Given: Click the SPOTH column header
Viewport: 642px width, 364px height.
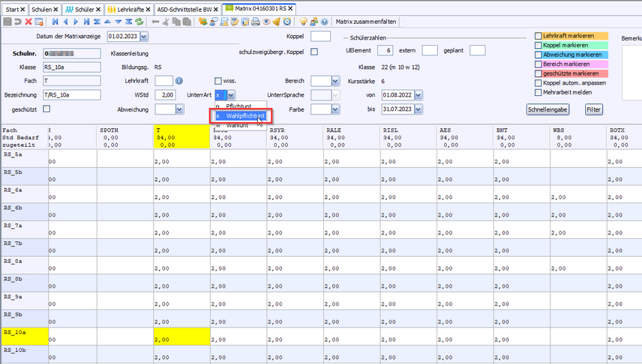Looking at the screenshot, I should coord(125,137).
